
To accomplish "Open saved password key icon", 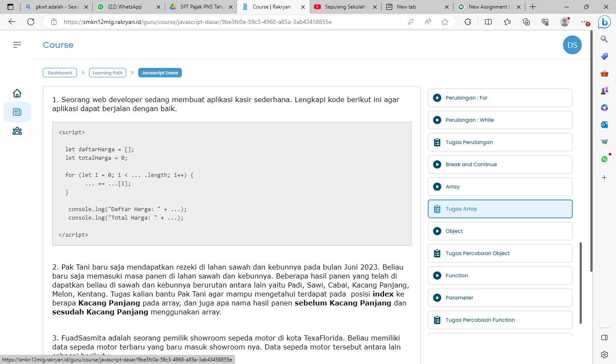I will point(411,22).
